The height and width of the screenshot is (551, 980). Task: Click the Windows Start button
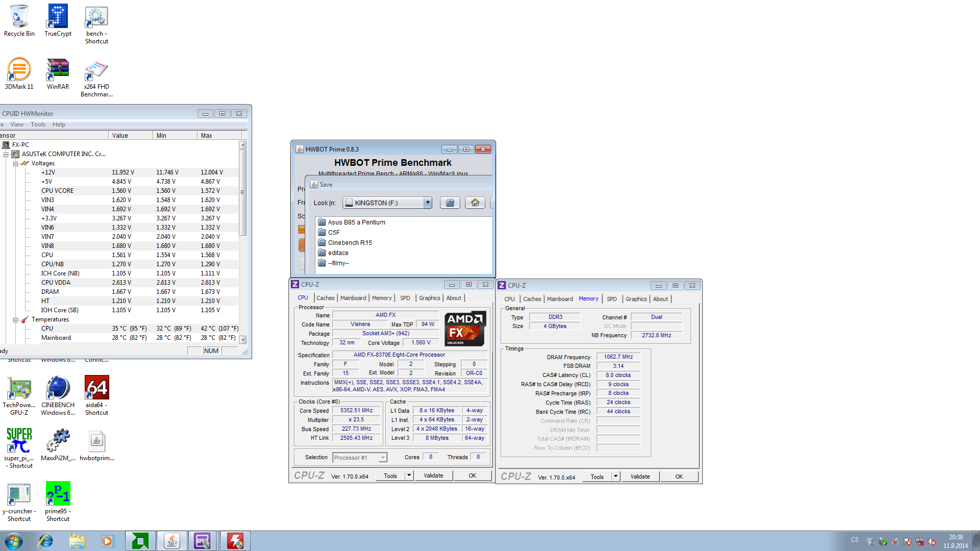pos(14,541)
